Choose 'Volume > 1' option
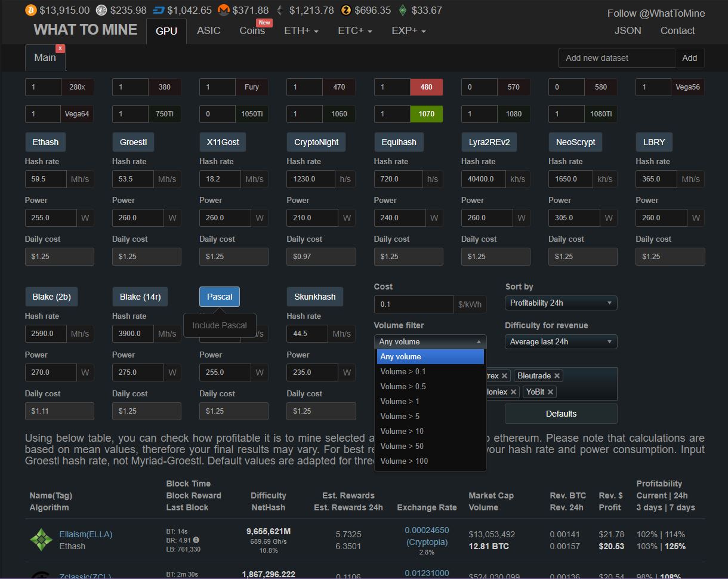The image size is (728, 579). pos(430,401)
